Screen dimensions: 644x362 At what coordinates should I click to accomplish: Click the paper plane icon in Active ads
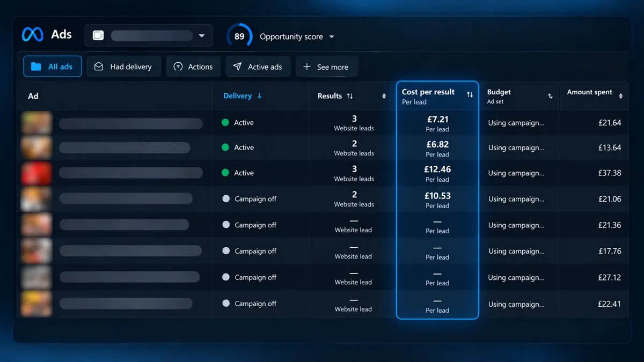coord(237,67)
